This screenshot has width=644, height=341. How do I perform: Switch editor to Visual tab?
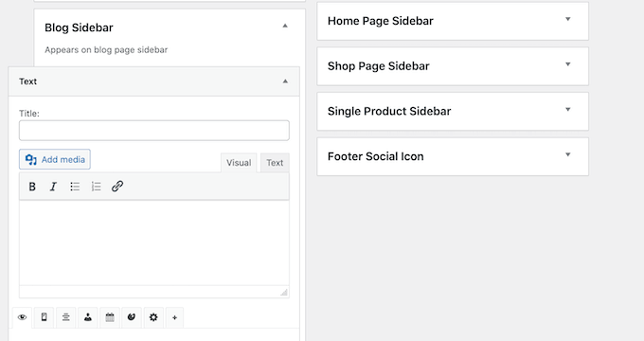(239, 163)
